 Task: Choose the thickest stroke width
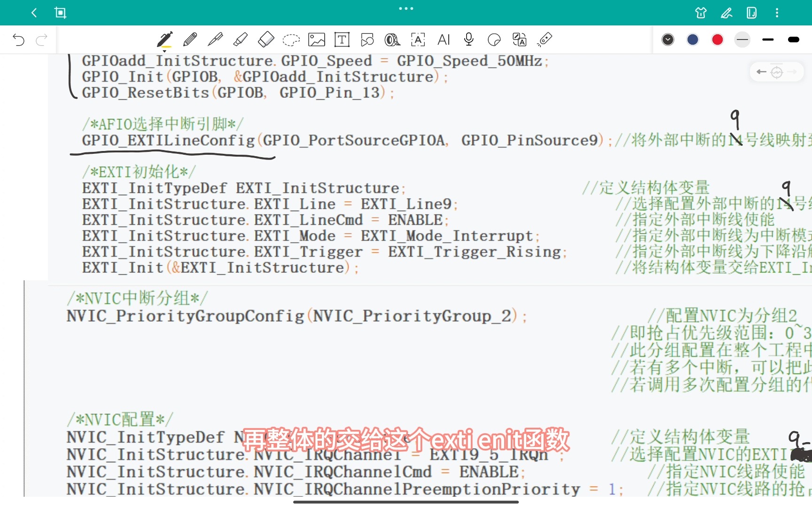794,40
